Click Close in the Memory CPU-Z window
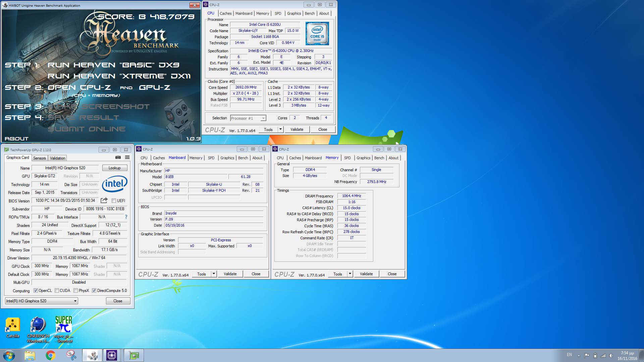 point(392,274)
